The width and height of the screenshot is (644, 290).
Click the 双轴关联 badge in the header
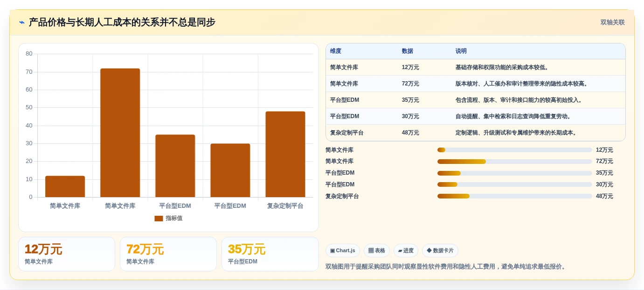click(612, 22)
